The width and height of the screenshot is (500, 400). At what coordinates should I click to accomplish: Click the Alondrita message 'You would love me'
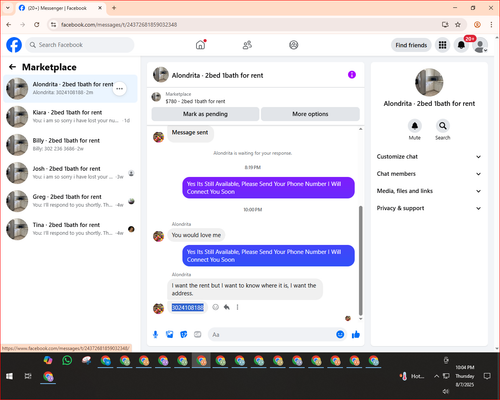click(x=196, y=235)
